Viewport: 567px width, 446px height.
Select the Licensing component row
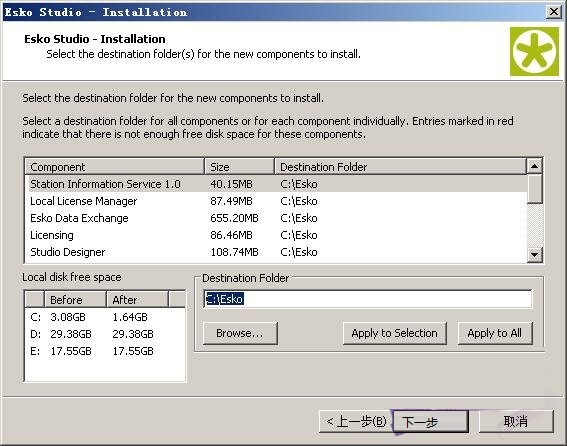coord(276,235)
